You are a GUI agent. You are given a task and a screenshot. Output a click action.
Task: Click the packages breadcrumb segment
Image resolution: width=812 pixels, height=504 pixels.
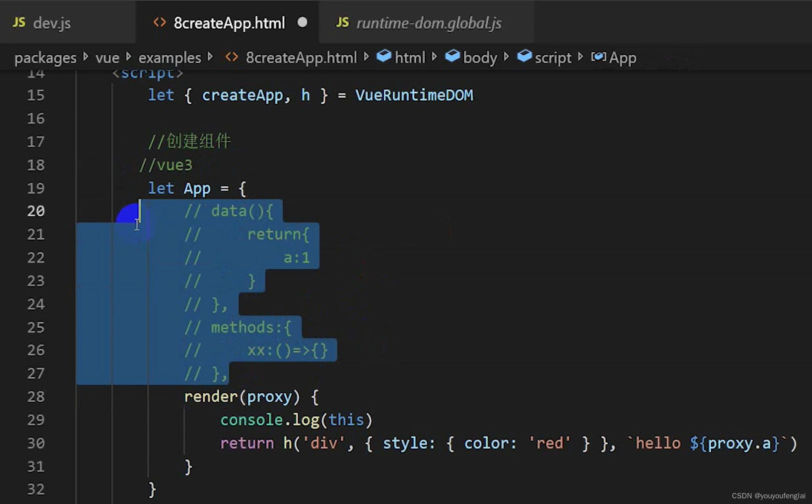(x=45, y=58)
